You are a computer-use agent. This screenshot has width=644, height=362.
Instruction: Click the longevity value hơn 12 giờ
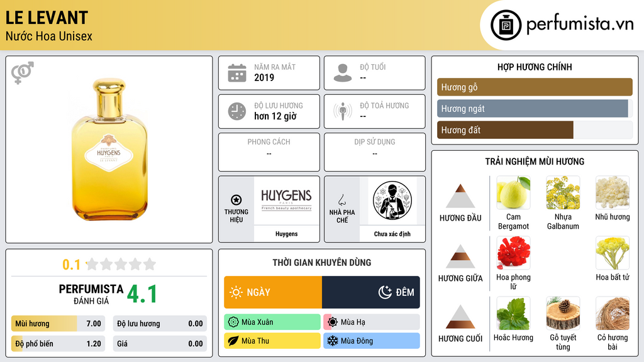tap(275, 116)
